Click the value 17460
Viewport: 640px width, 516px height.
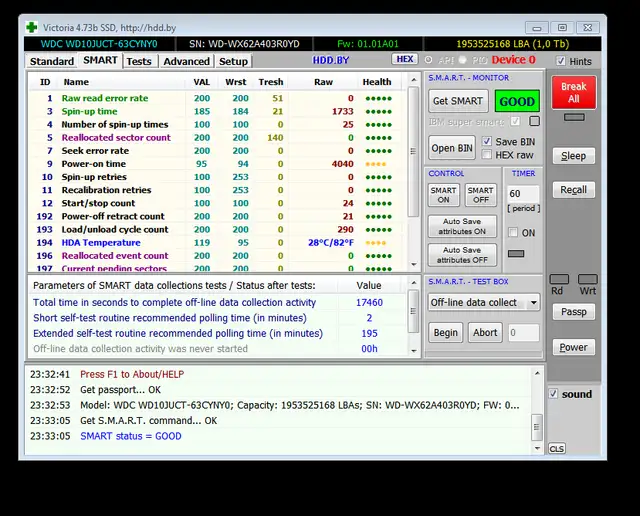(369, 302)
